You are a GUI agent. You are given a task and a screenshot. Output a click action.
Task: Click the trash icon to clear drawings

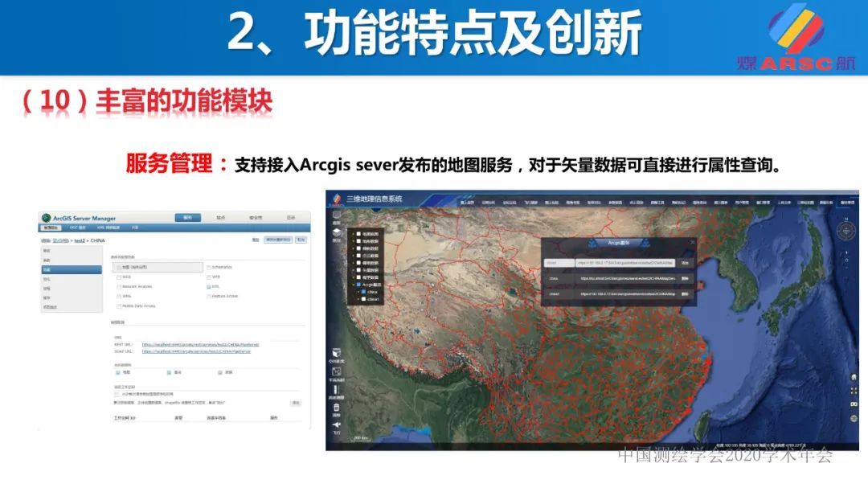(x=336, y=408)
